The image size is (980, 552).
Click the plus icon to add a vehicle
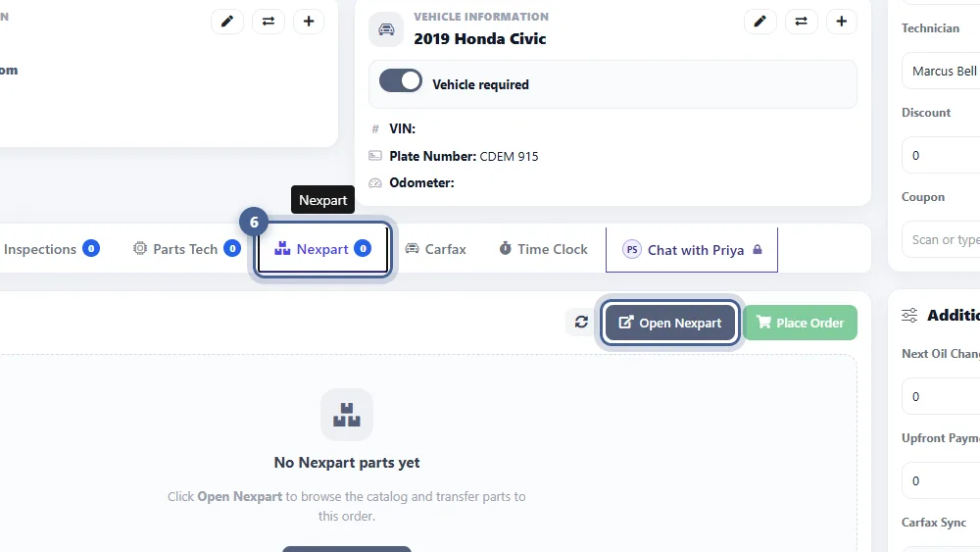click(x=841, y=22)
